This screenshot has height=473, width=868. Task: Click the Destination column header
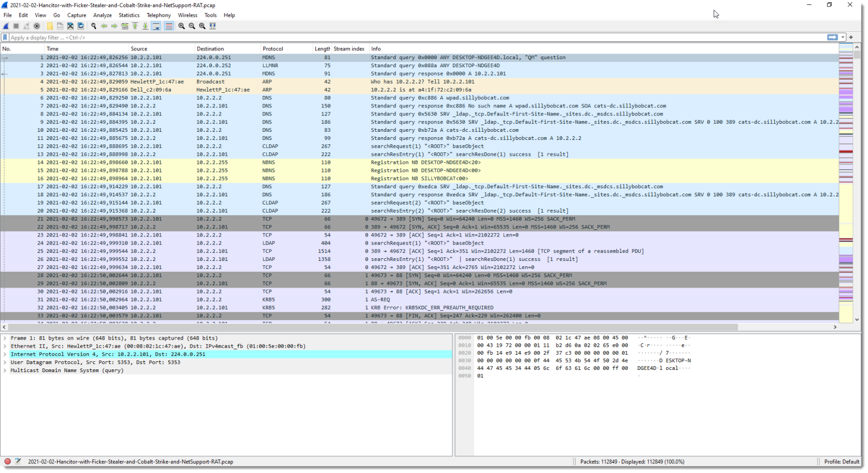[228, 49]
